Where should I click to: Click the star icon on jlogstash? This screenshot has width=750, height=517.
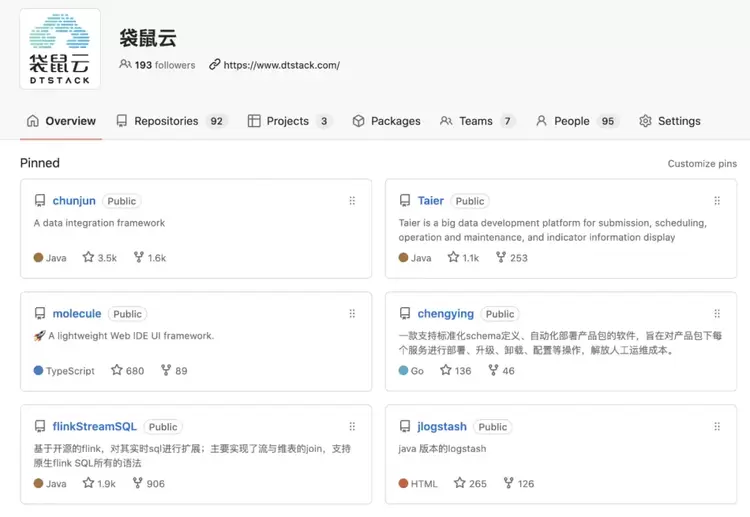(x=460, y=483)
